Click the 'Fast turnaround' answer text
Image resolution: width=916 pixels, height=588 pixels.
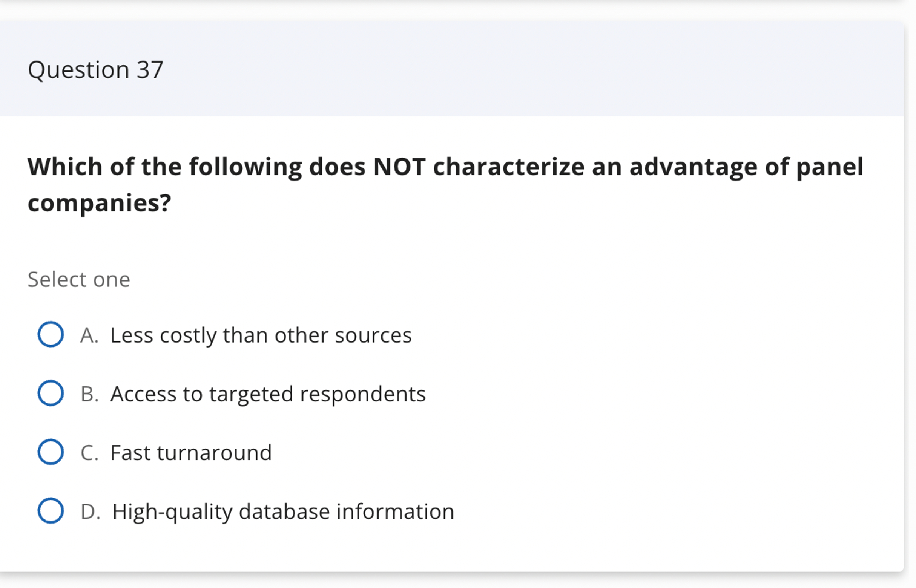pyautogui.click(x=191, y=453)
